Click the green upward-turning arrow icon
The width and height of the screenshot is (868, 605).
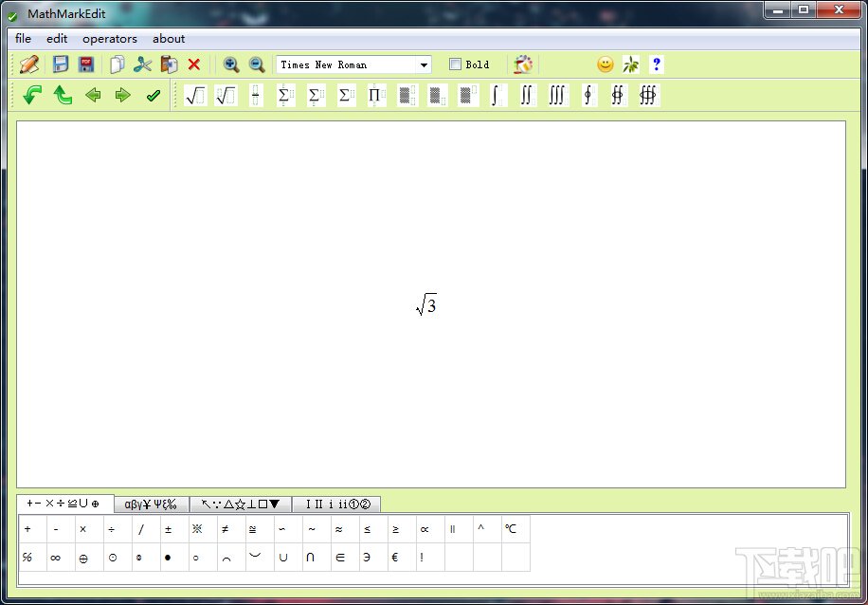63,95
